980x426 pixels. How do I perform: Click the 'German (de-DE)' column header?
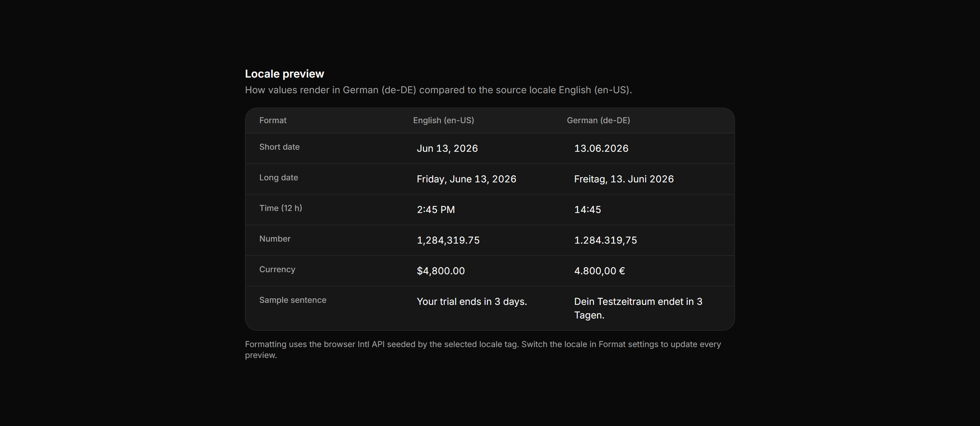click(599, 120)
